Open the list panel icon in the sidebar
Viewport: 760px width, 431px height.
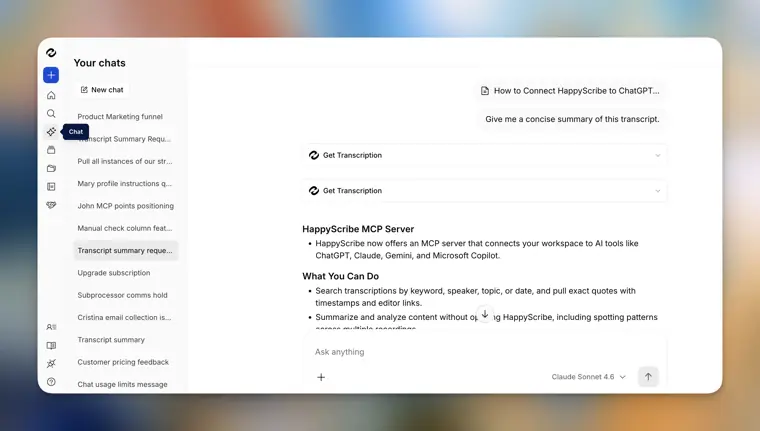[51, 187]
